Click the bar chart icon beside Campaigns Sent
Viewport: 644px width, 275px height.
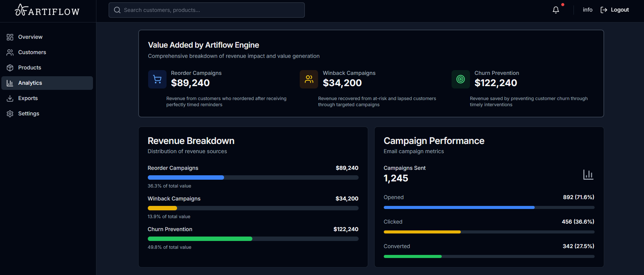click(x=588, y=175)
